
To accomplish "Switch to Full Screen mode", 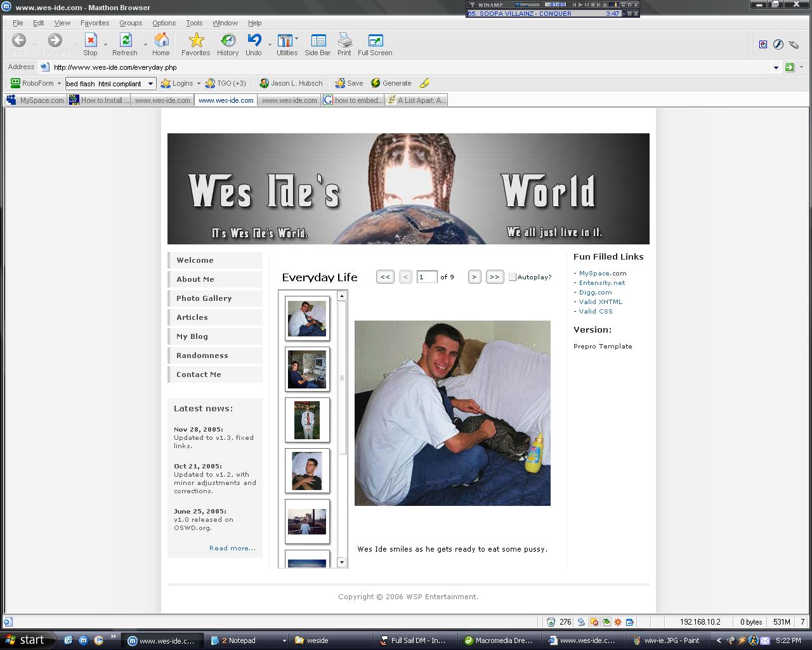I will click(x=375, y=41).
